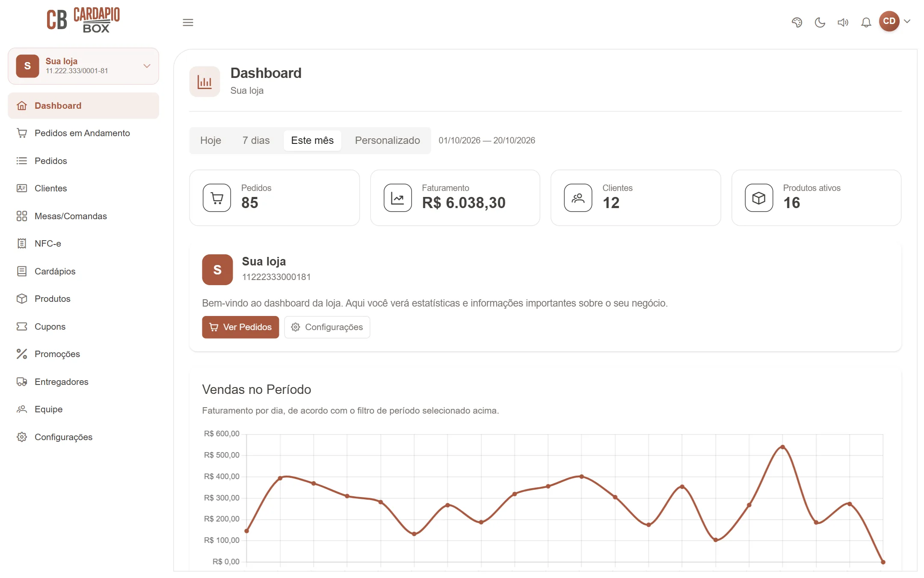Click the Cardapio Box logo
Screen dimensions: 924x578
pyautogui.click(x=83, y=20)
